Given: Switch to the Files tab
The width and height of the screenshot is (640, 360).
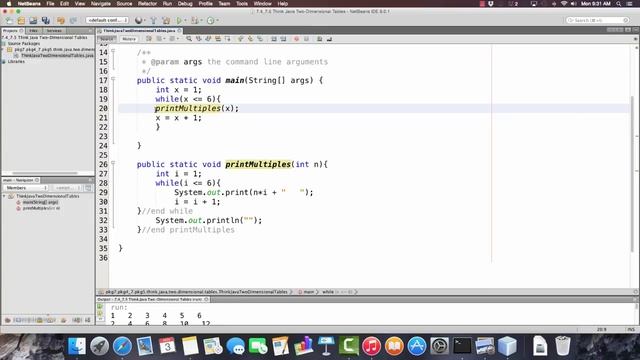Looking at the screenshot, I should click(x=33, y=31).
